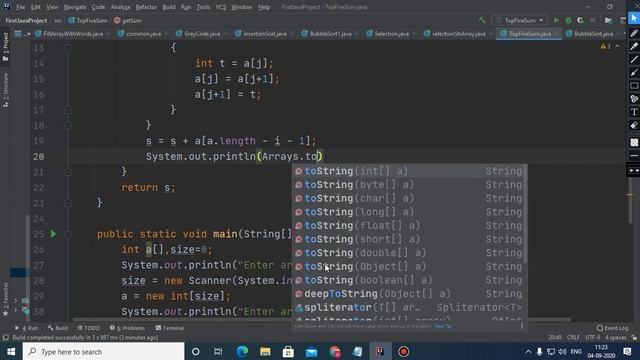Open the Project Structure icon
Viewport: 640px width, 360px height.
608,20
